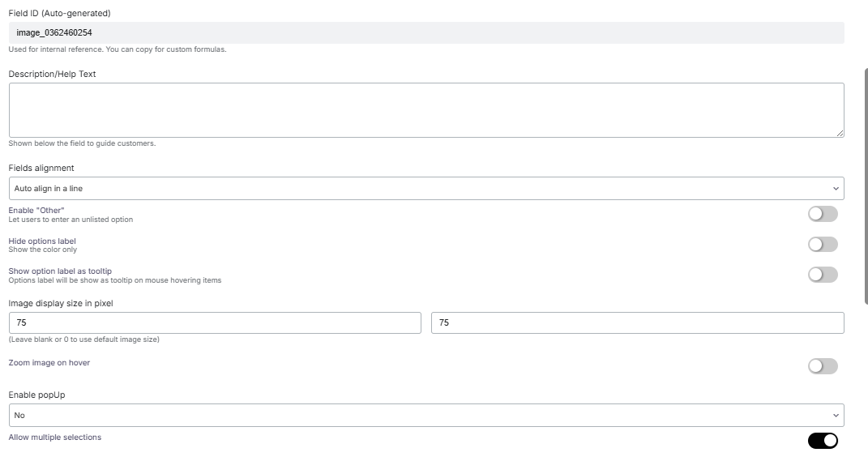The height and width of the screenshot is (461, 868).
Task: Switch on Zoom image on hover
Action: click(x=822, y=366)
